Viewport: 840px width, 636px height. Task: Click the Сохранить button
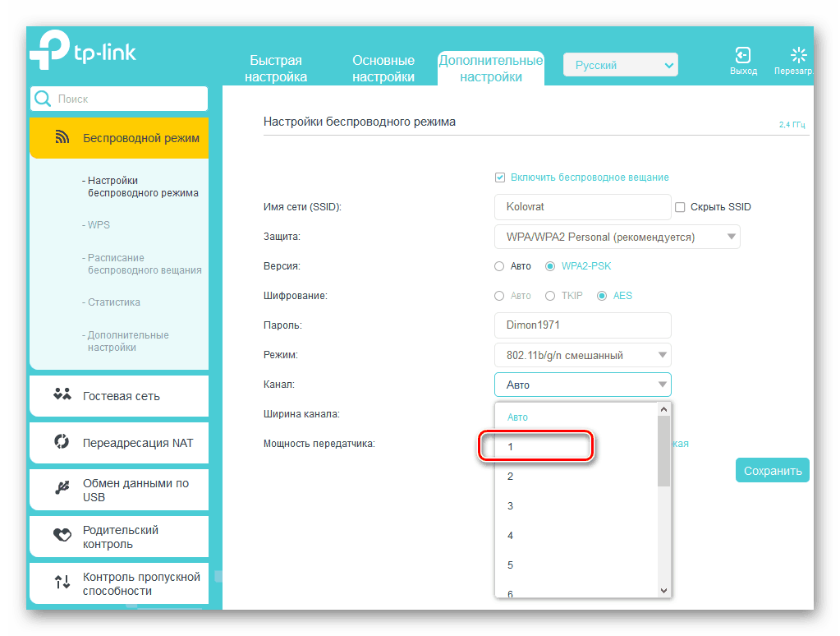click(772, 471)
